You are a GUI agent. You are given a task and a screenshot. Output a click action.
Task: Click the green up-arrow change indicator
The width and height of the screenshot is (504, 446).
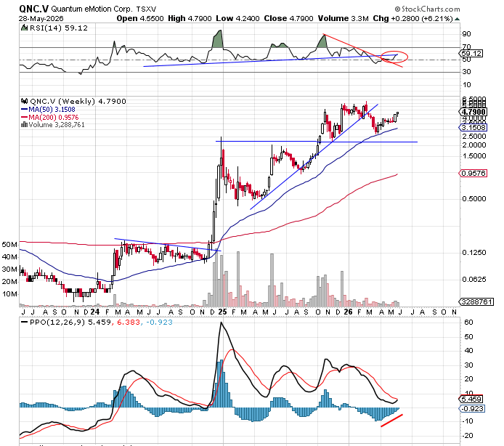[x=458, y=19]
